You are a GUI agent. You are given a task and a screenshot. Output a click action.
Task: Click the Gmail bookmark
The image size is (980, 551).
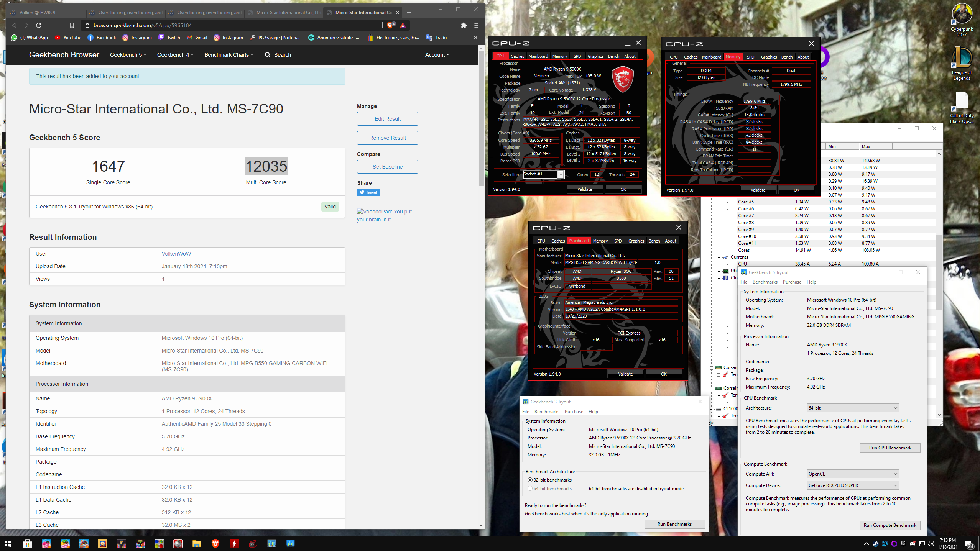197,38
